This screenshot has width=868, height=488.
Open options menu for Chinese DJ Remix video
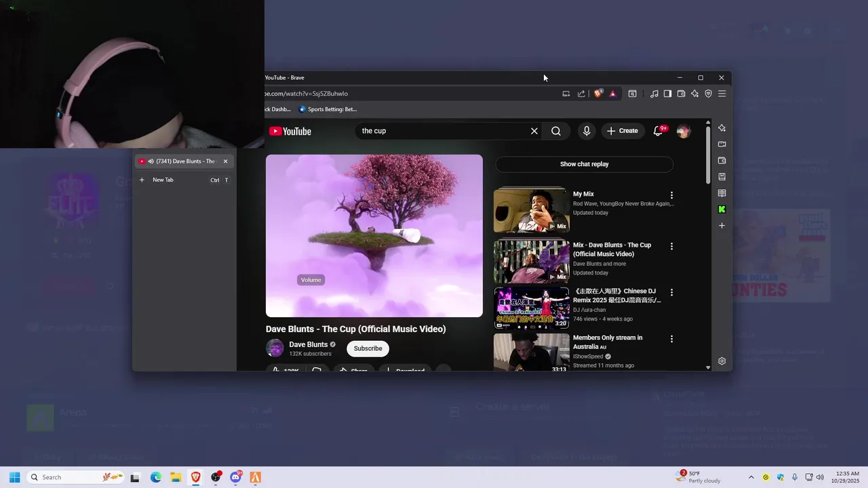point(672,293)
